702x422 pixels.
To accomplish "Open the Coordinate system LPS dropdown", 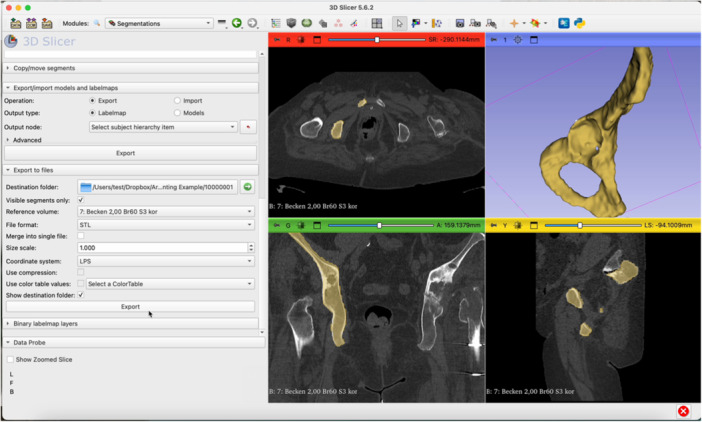I will 166,261.
